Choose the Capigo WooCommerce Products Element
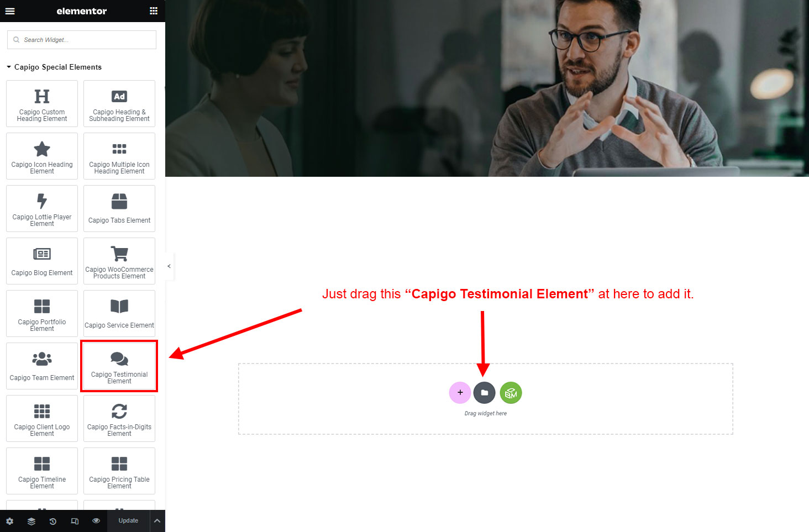The height and width of the screenshot is (532, 809). 119,261
